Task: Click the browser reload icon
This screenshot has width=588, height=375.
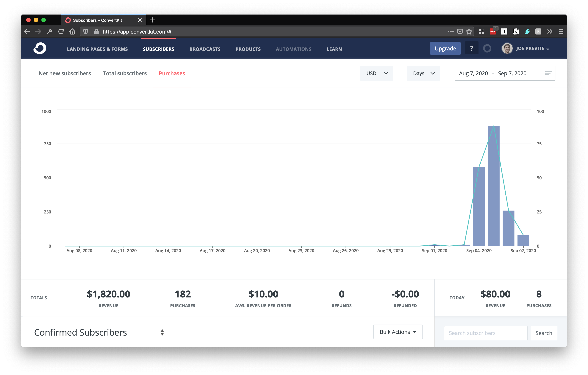Action: coord(61,31)
